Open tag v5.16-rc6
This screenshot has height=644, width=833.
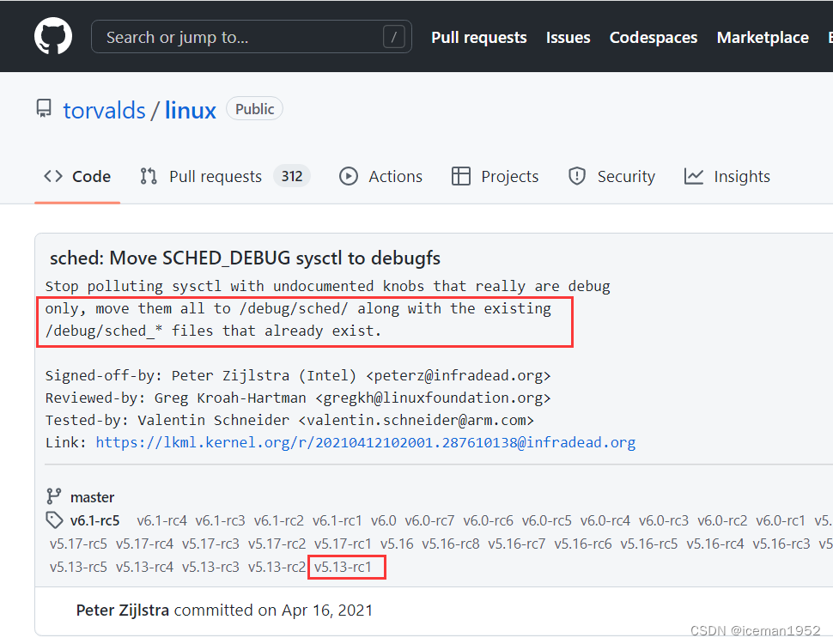coord(583,544)
